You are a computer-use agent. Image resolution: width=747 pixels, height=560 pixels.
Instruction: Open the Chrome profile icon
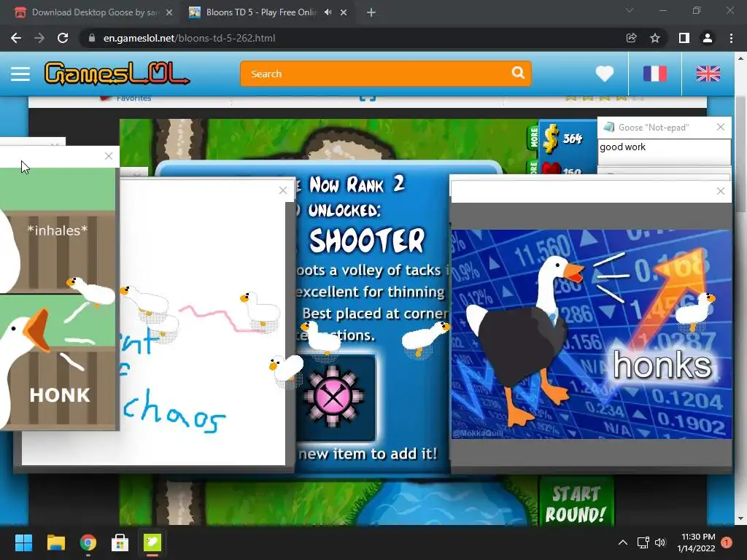tap(708, 38)
